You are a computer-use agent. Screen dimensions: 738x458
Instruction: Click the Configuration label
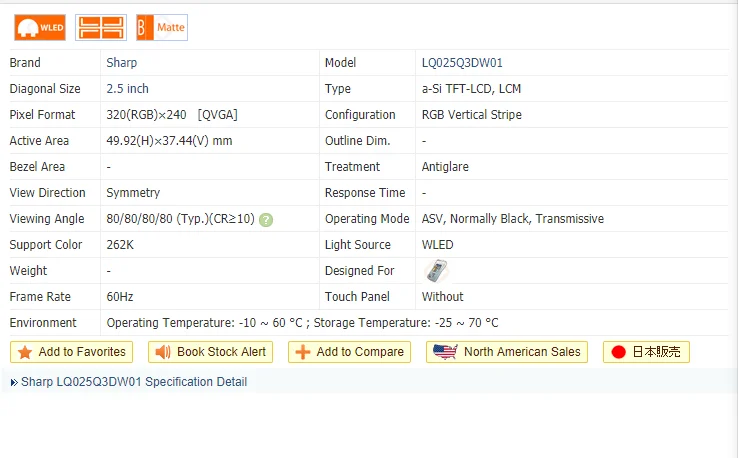coord(360,114)
